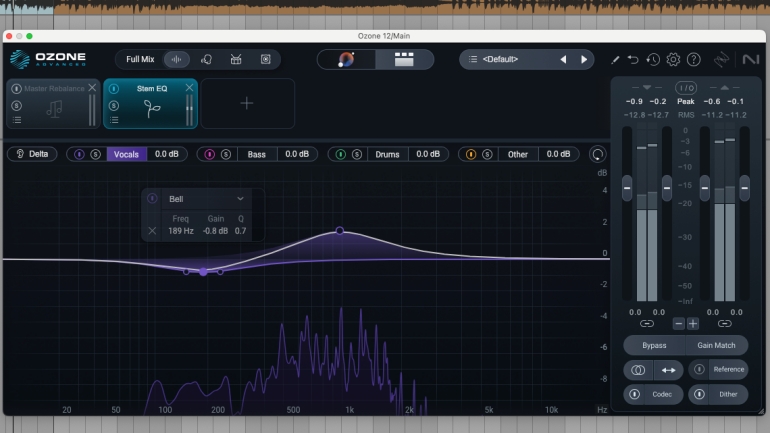Go to the next preset arrow
The width and height of the screenshot is (770, 433).
pos(584,59)
